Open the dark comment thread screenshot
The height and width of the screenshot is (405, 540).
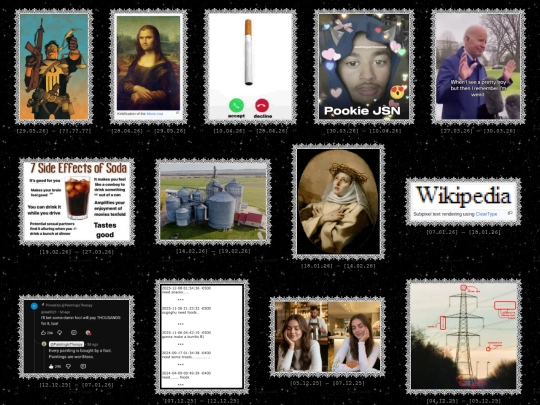[76, 337]
